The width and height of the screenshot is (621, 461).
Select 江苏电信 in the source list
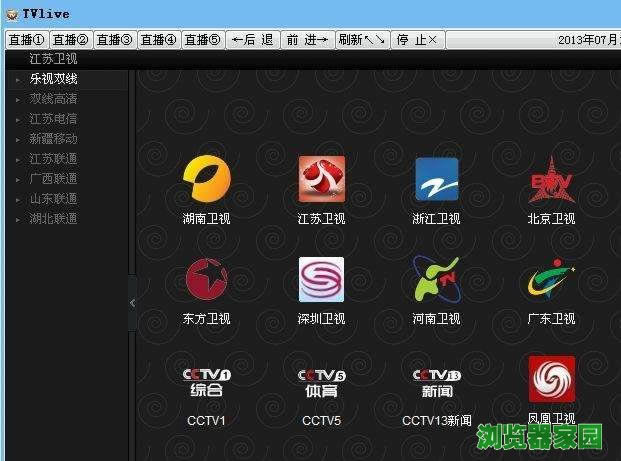point(53,119)
